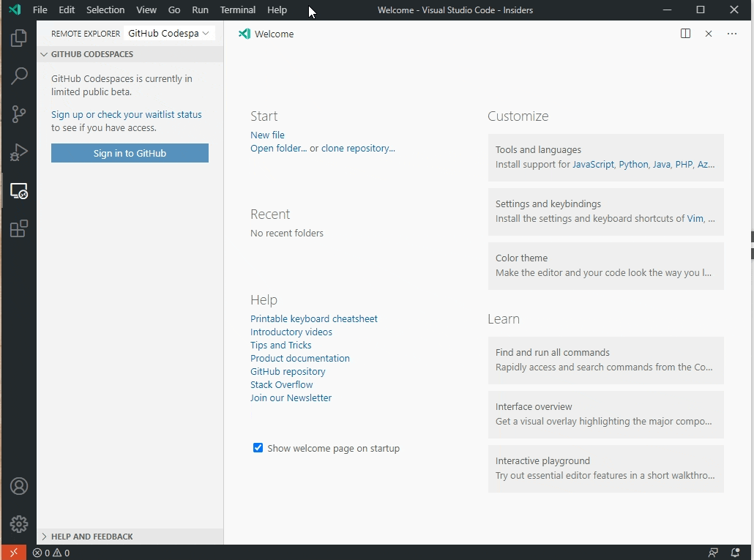Click the Sign in to GitHub button

[130, 153]
